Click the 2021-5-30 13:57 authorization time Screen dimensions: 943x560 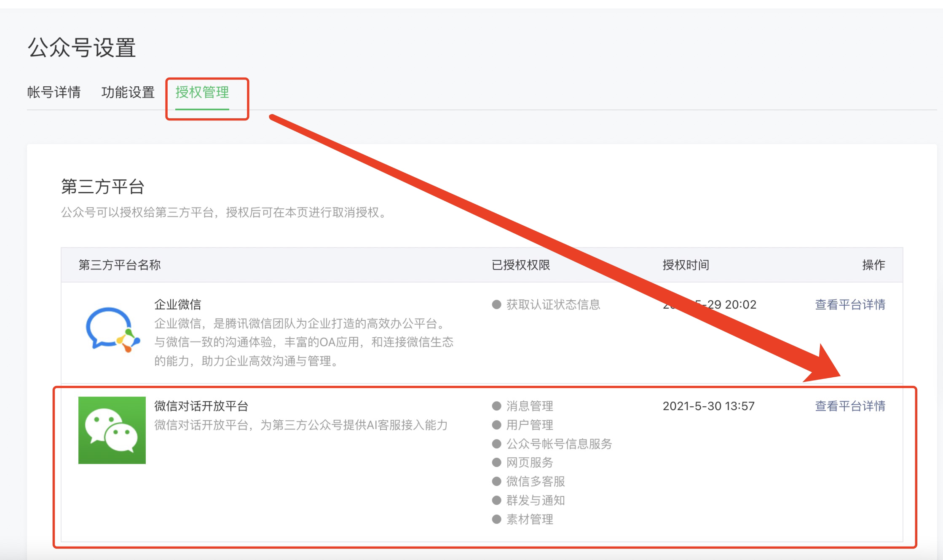pos(708,406)
